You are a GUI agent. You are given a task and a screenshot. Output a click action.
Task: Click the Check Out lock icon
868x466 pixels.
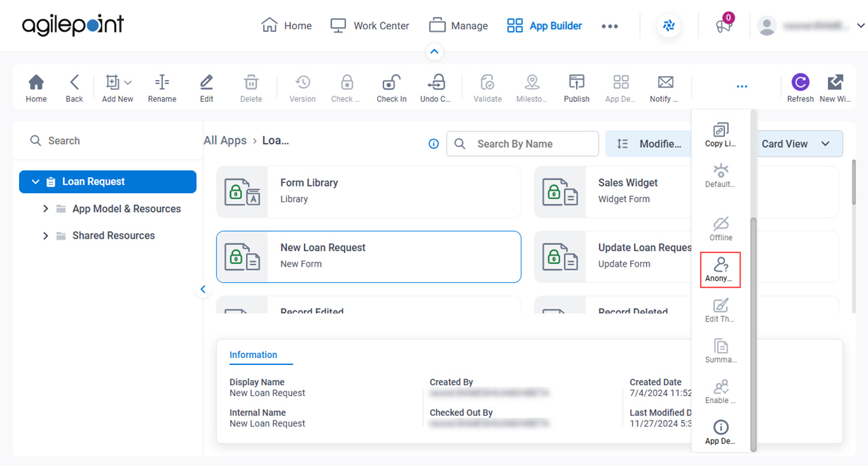click(347, 88)
